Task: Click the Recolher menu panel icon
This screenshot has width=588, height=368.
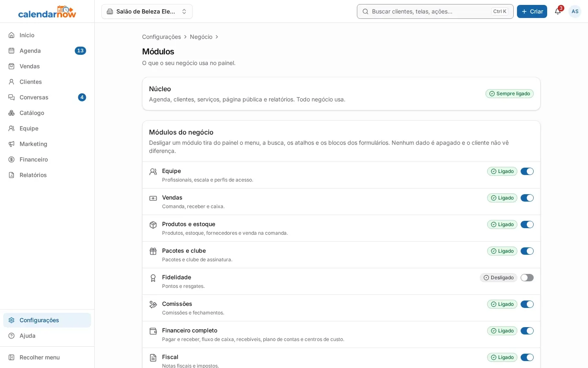Action: tap(11, 357)
